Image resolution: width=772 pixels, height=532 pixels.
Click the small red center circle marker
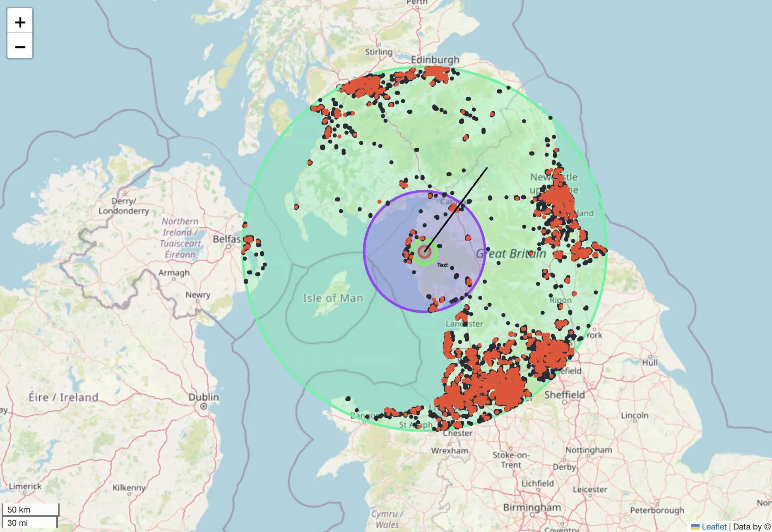point(424,252)
